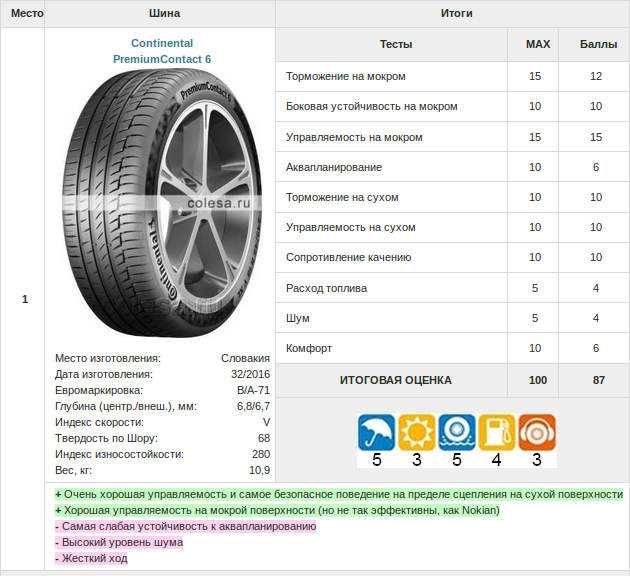Click the blue umbrella wet-performance icon
Screen dimensions: 630x576
(x=376, y=433)
